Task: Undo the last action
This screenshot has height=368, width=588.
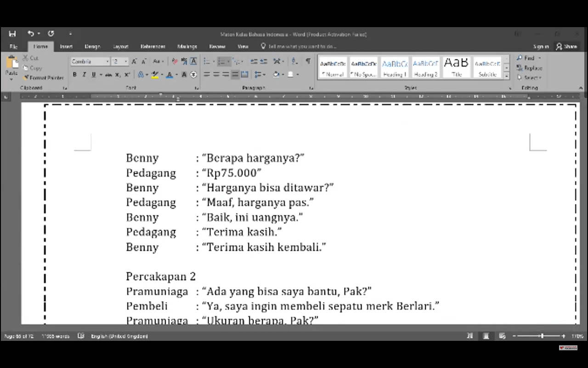Action: [30, 34]
